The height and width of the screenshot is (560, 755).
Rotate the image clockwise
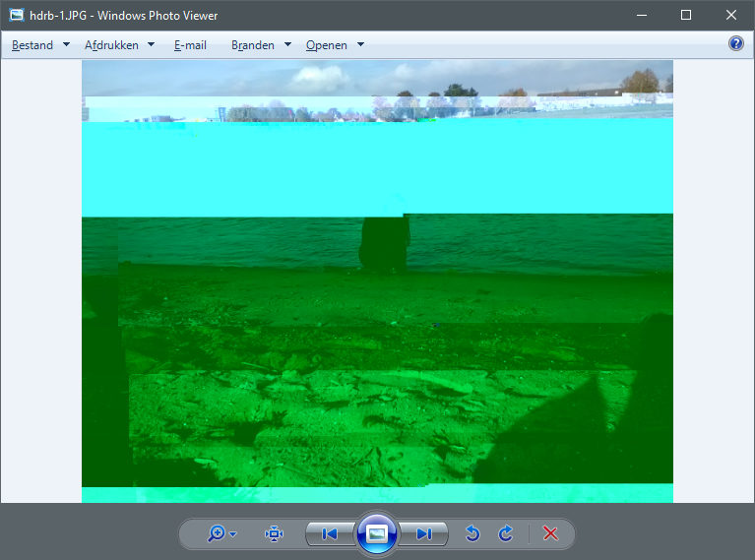(x=506, y=533)
